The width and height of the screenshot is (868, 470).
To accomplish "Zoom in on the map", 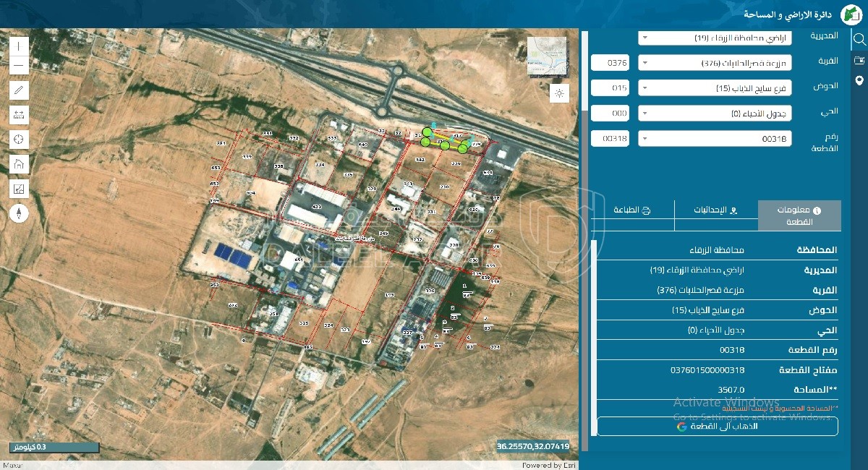I will click(x=19, y=46).
